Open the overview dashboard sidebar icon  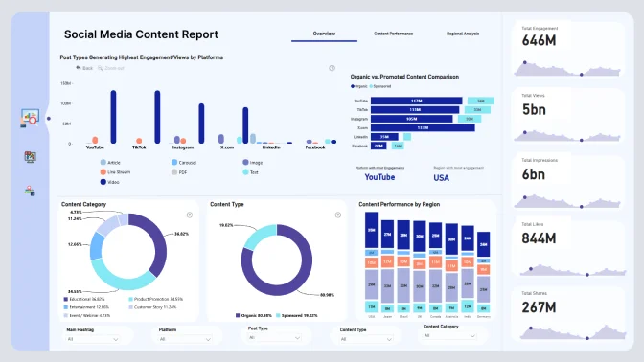pos(30,118)
